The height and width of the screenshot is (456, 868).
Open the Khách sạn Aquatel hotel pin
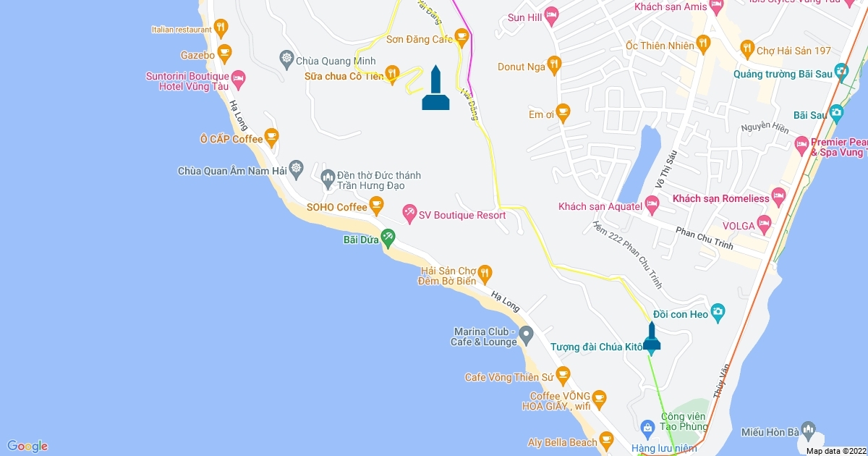pos(652,207)
